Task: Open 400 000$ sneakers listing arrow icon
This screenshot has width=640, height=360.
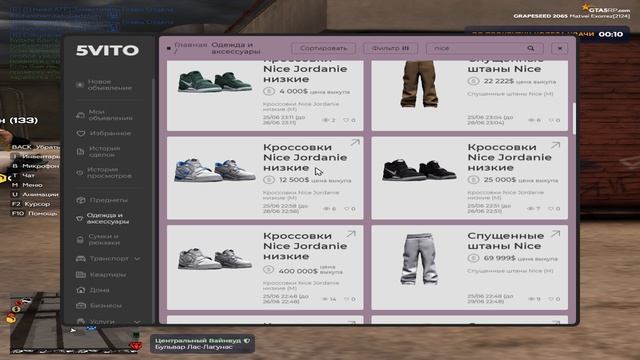Action: point(351,234)
